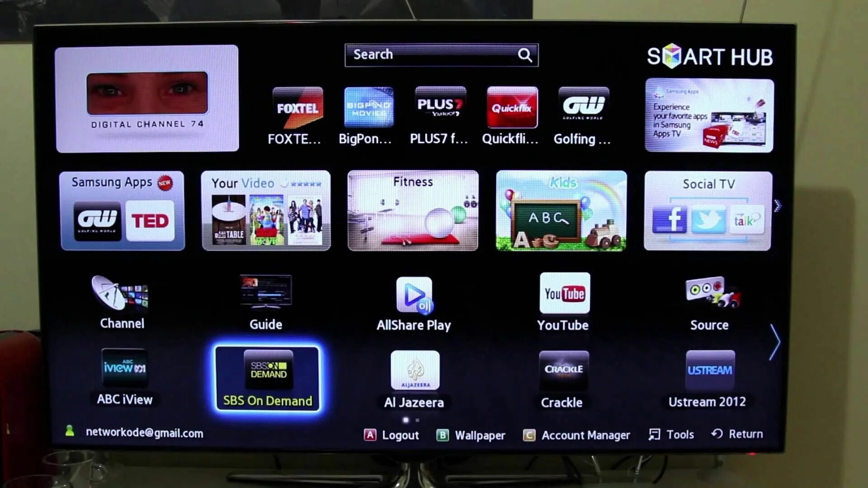The width and height of the screenshot is (868, 488).
Task: Expand the Social TV panel
Action: (x=708, y=210)
